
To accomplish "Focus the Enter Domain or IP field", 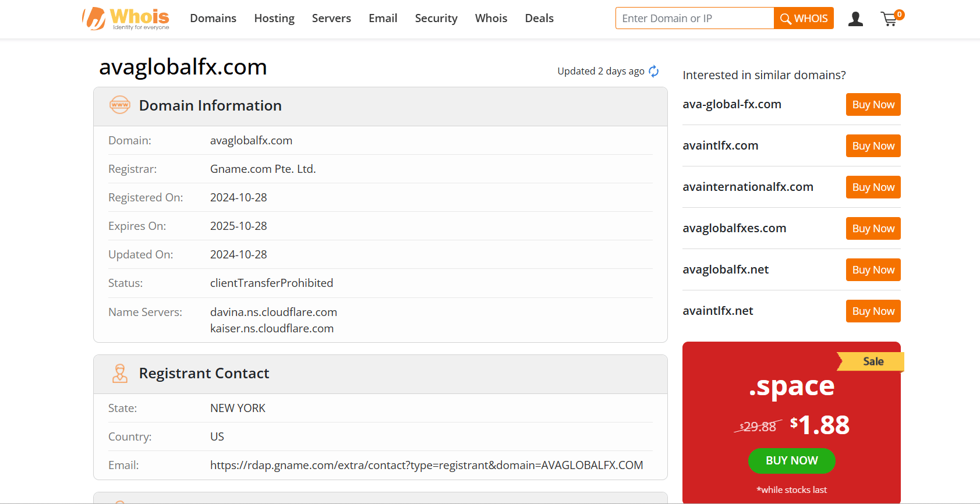I will click(695, 18).
